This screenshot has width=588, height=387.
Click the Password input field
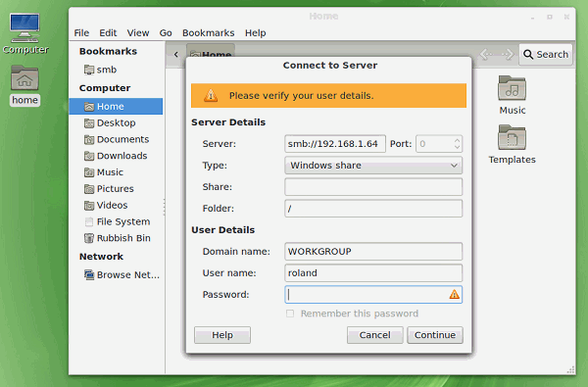tap(373, 294)
